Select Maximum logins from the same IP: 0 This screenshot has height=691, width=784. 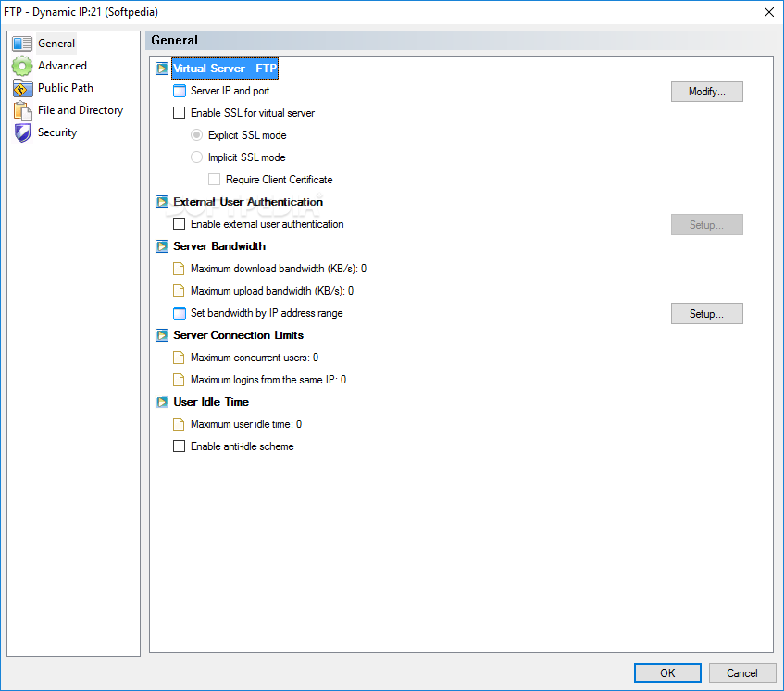point(268,380)
